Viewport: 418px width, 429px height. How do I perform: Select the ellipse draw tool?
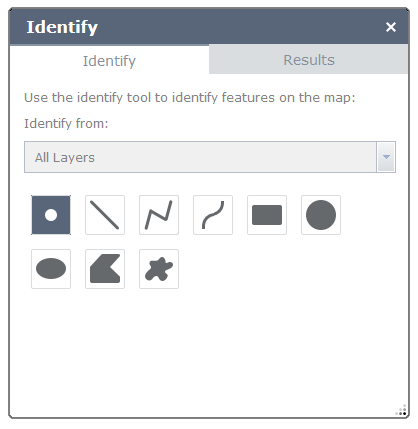(x=51, y=269)
